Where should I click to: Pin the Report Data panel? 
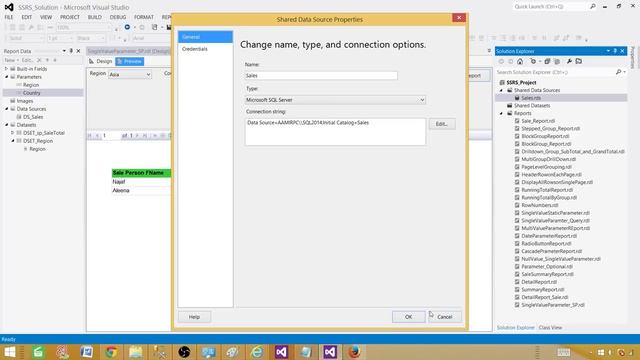71,51
